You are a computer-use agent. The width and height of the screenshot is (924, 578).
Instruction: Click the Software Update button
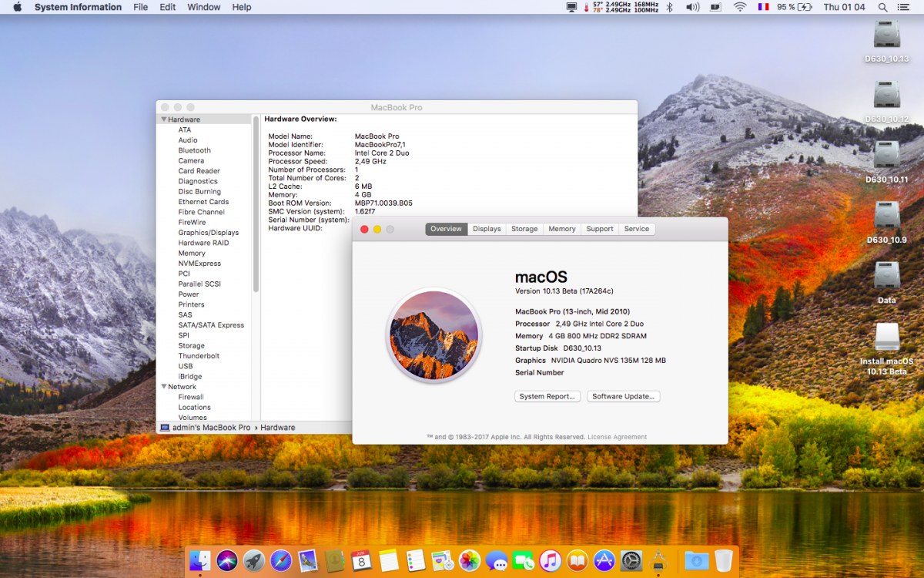pos(623,397)
